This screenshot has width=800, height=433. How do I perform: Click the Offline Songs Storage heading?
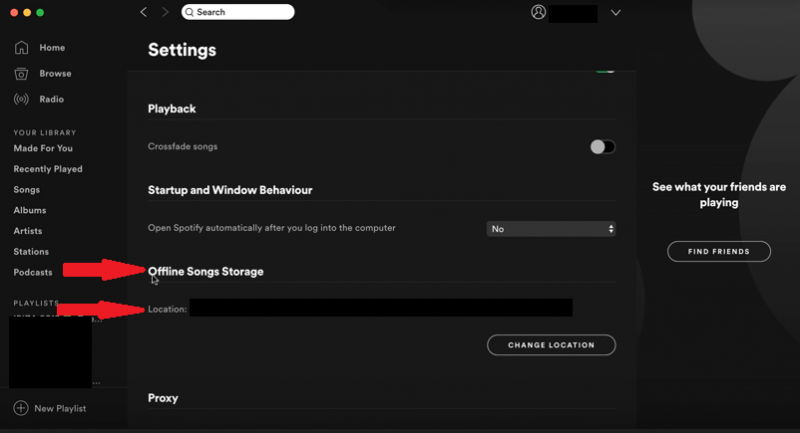click(206, 271)
